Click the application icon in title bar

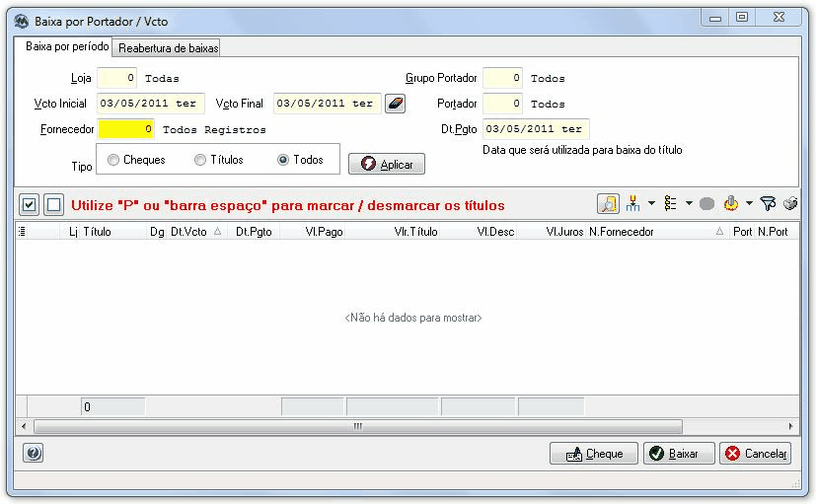click(x=22, y=22)
